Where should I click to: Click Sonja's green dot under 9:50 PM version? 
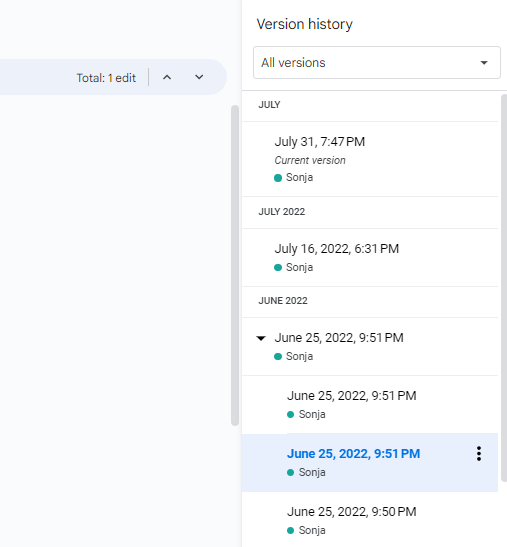click(x=290, y=531)
